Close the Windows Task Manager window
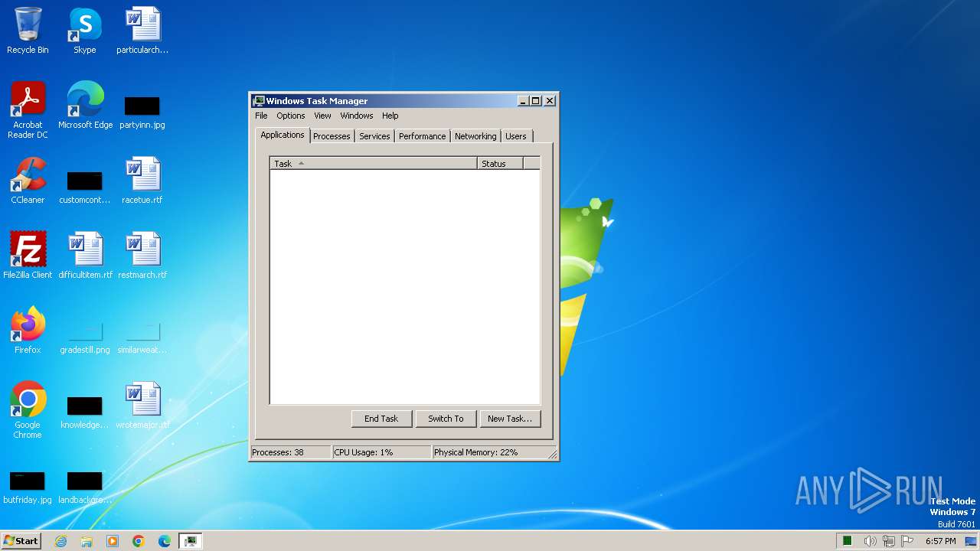This screenshot has width=980, height=551. point(550,101)
